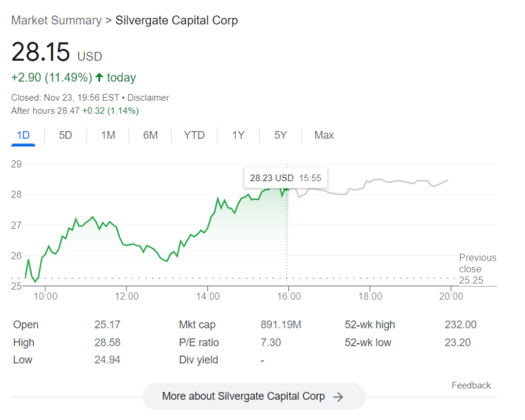This screenshot has height=420, width=525.
Task: Switch to the 5D chart tab
Action: (65, 135)
